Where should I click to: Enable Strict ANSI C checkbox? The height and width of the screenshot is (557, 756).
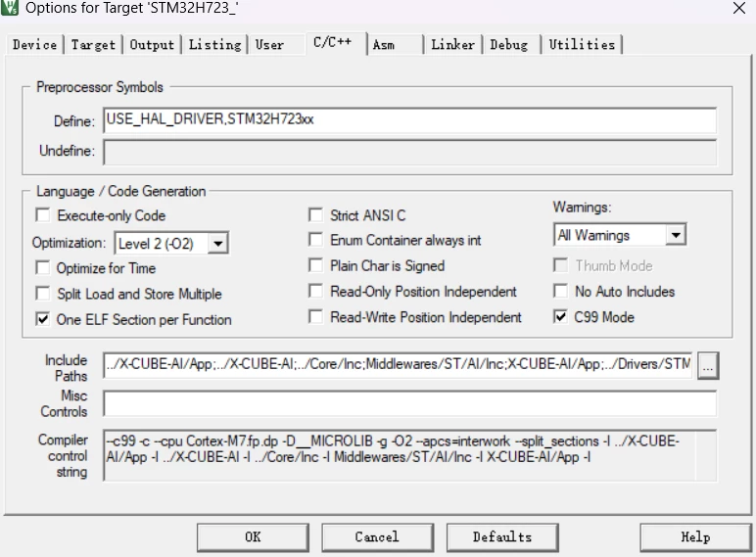(315, 215)
